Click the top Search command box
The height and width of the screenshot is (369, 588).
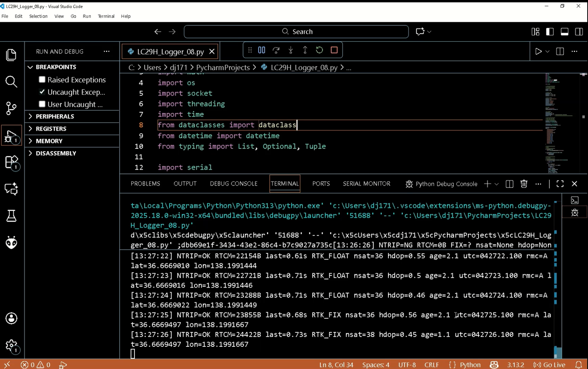coord(296,32)
